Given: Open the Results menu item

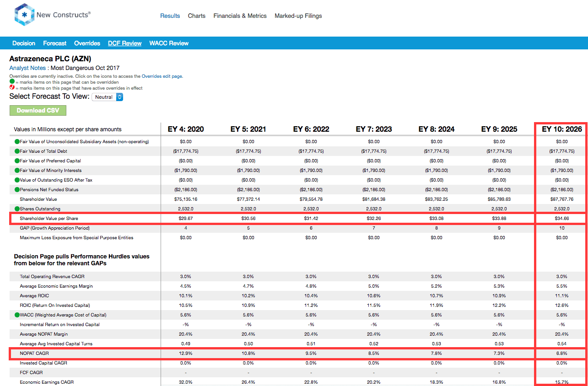Looking at the screenshot, I should coord(170,16).
